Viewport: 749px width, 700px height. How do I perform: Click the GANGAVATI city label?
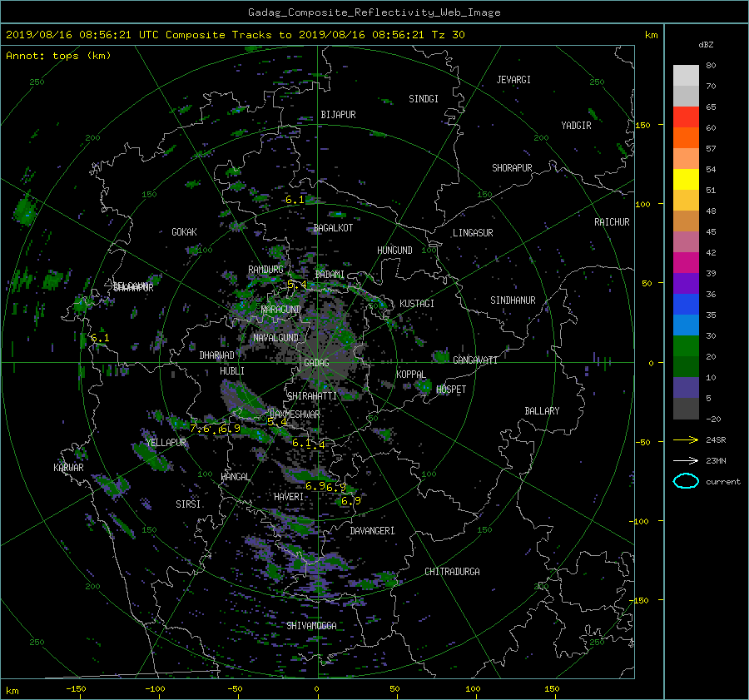475,360
